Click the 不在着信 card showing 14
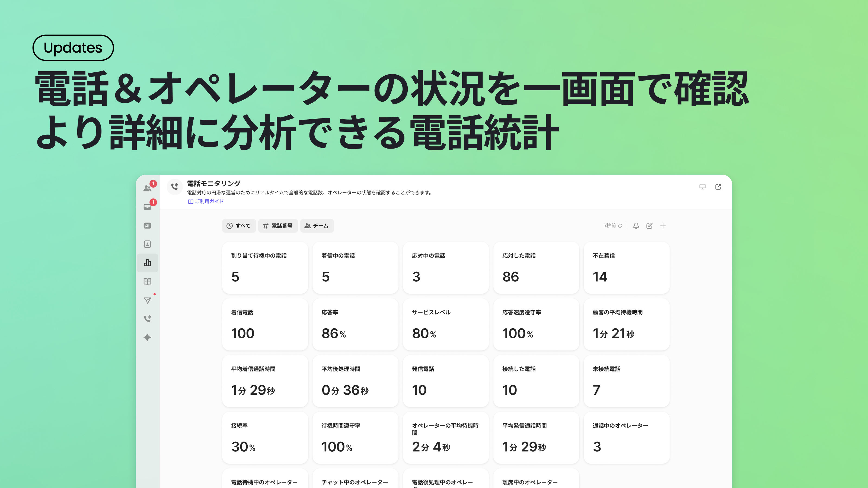The width and height of the screenshot is (868, 488). click(626, 268)
